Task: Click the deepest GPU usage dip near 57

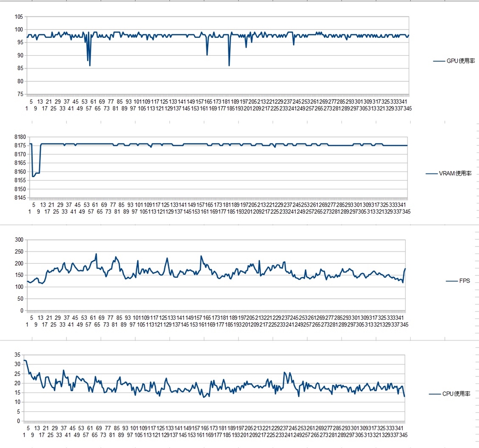Action: tap(90, 65)
